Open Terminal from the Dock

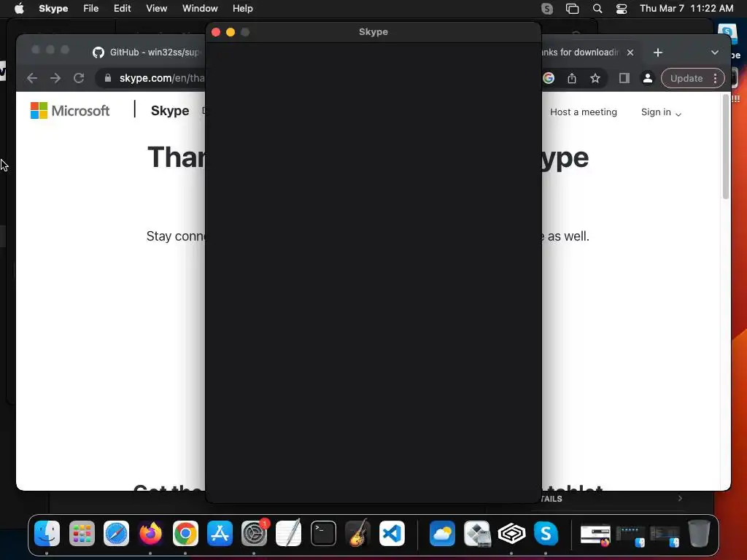click(x=323, y=533)
